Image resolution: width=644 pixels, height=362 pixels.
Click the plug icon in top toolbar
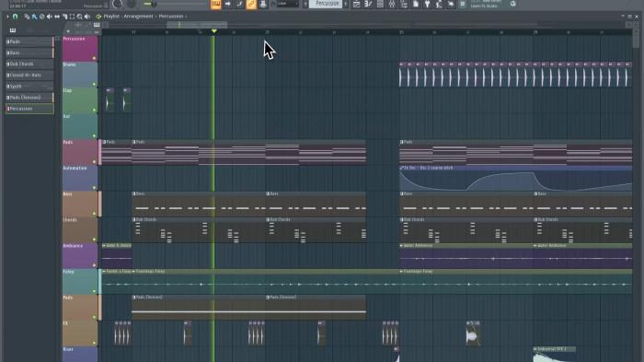pos(427,4)
